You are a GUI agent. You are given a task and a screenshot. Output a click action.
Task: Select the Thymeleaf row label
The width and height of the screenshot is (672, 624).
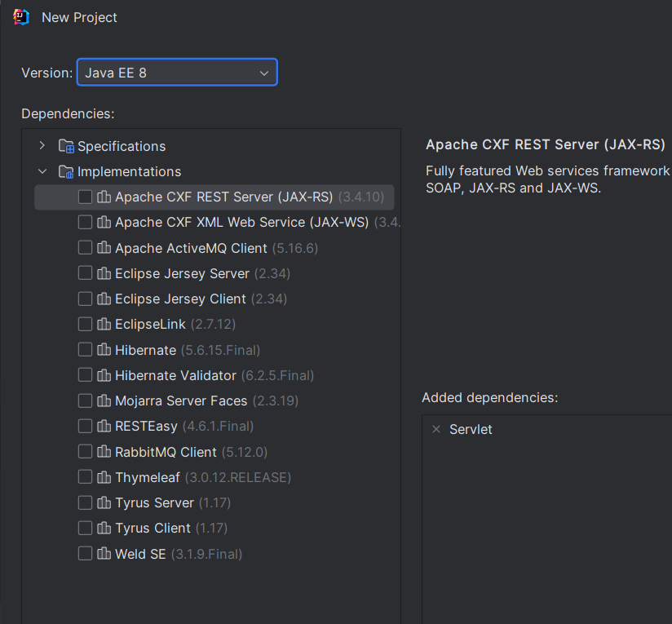148,477
